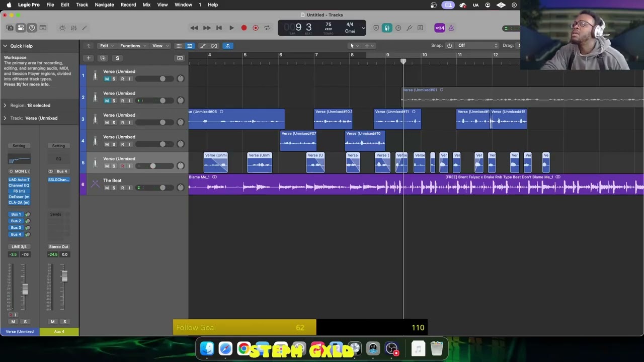The width and height of the screenshot is (644, 362).
Task: Open the left-click pointer tool menu
Action: pyautogui.click(x=354, y=46)
